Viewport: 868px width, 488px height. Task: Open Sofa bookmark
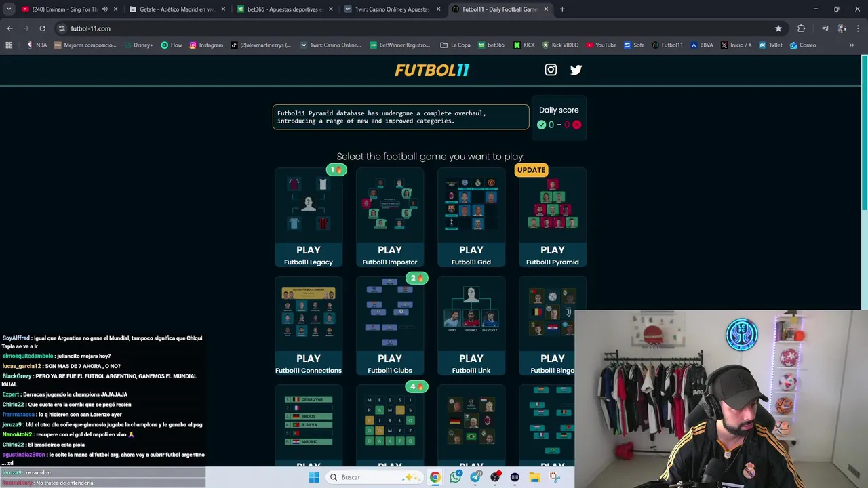click(x=634, y=45)
